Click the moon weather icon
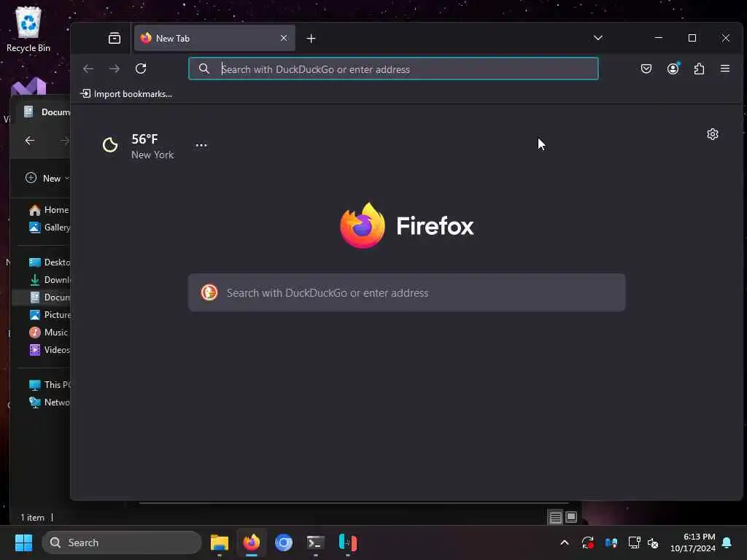Screen dimensions: 747x560 [110, 145]
